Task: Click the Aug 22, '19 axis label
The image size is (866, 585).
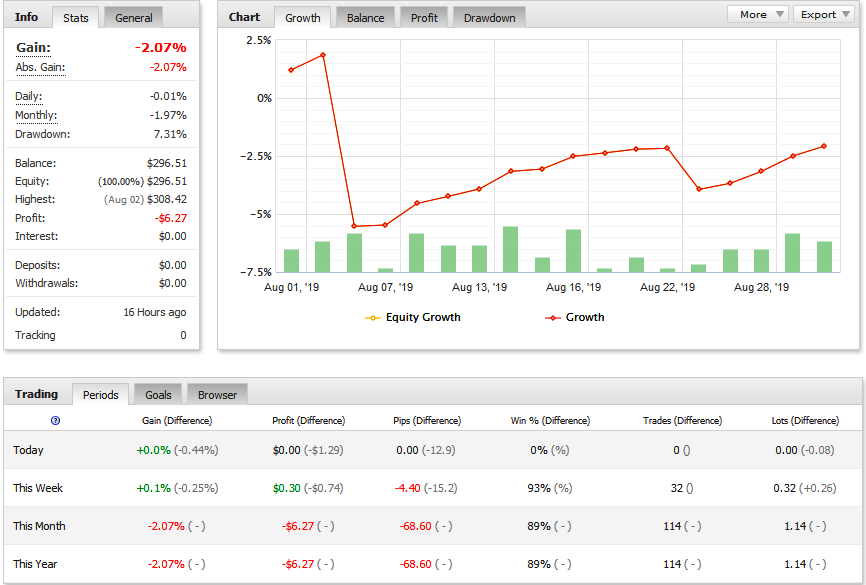Action: 667,287
